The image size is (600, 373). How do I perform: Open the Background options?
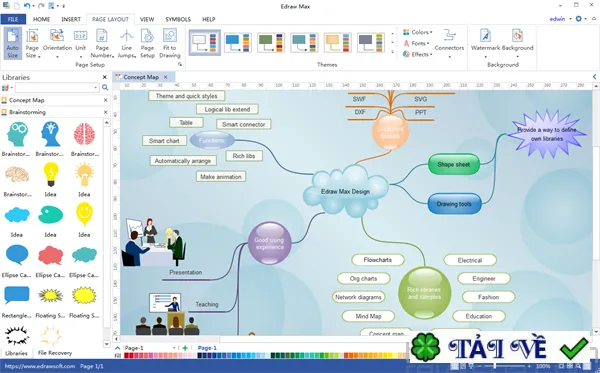click(x=517, y=43)
